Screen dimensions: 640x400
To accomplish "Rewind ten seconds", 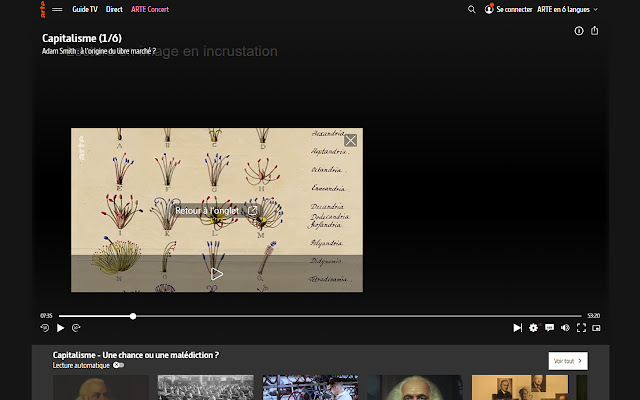I will tap(45, 328).
